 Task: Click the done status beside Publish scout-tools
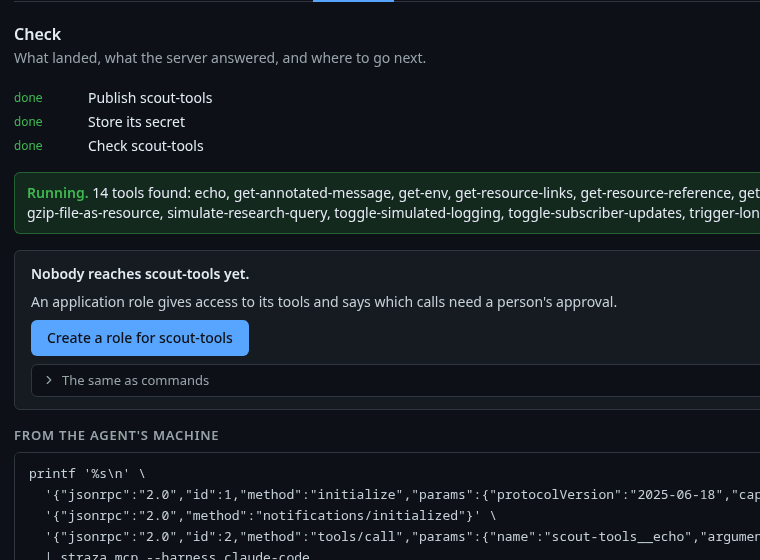[28, 98]
